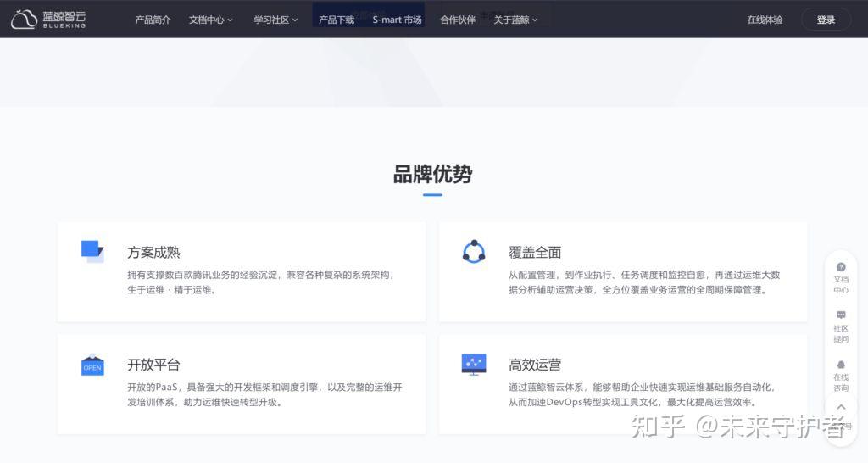Select the 覆盖全面 heading
This screenshot has width=868, height=463.
coord(535,253)
